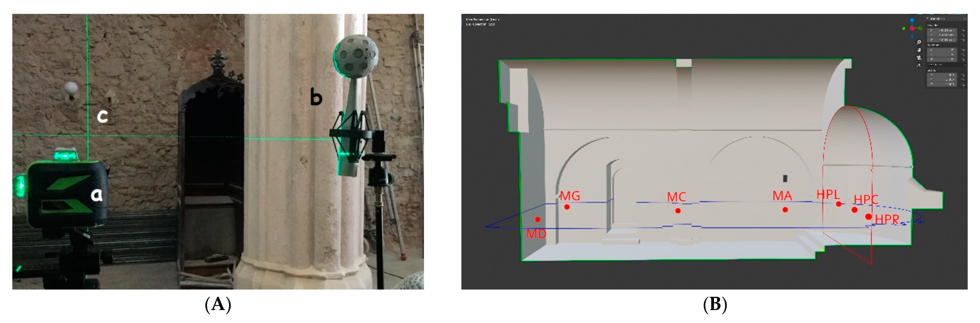Click the MC red marker point

pos(678,211)
